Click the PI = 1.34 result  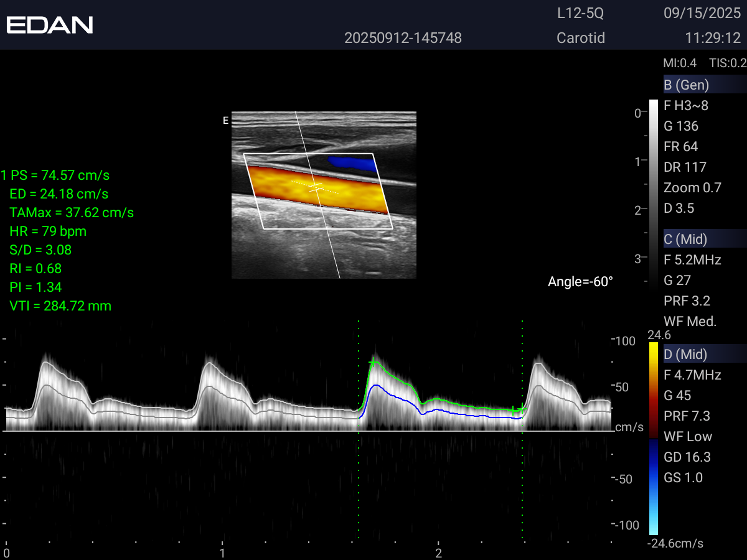click(35, 287)
